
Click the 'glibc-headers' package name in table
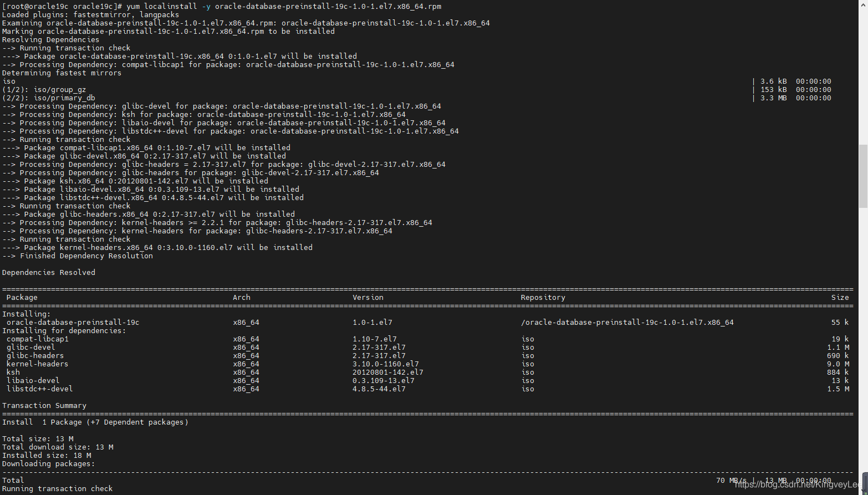(35, 355)
